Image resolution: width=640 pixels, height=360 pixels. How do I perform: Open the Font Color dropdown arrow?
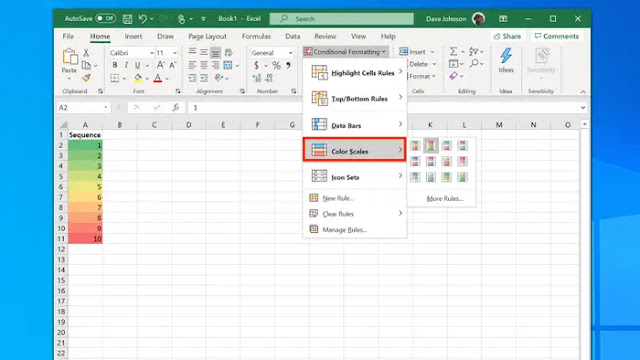[x=167, y=78]
